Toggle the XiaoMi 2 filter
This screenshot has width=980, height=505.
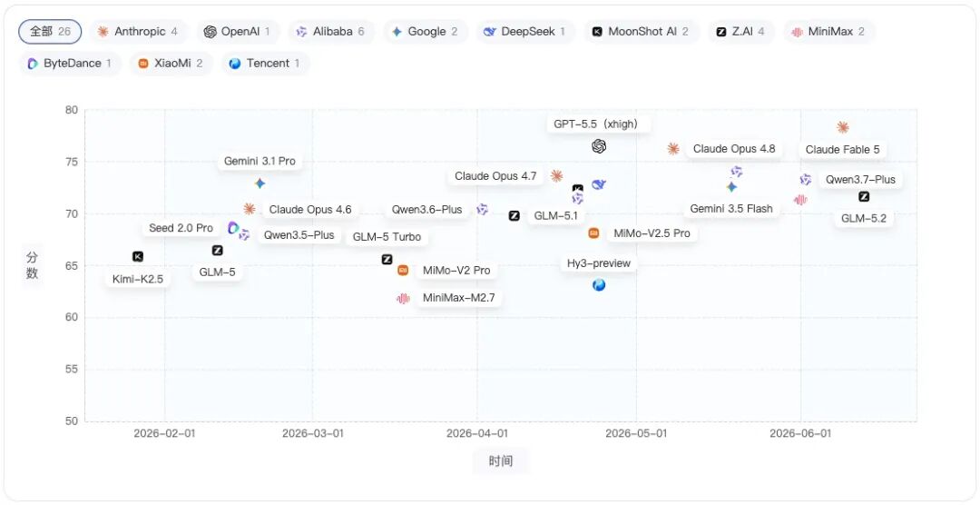(x=171, y=64)
